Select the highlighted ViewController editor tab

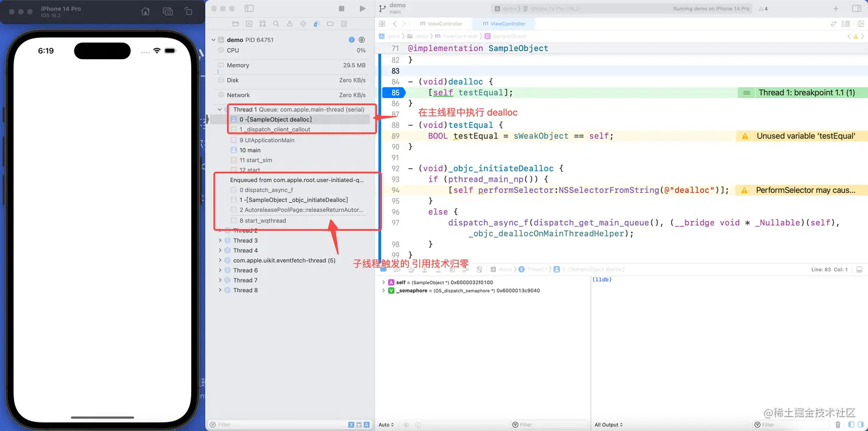tap(503, 24)
